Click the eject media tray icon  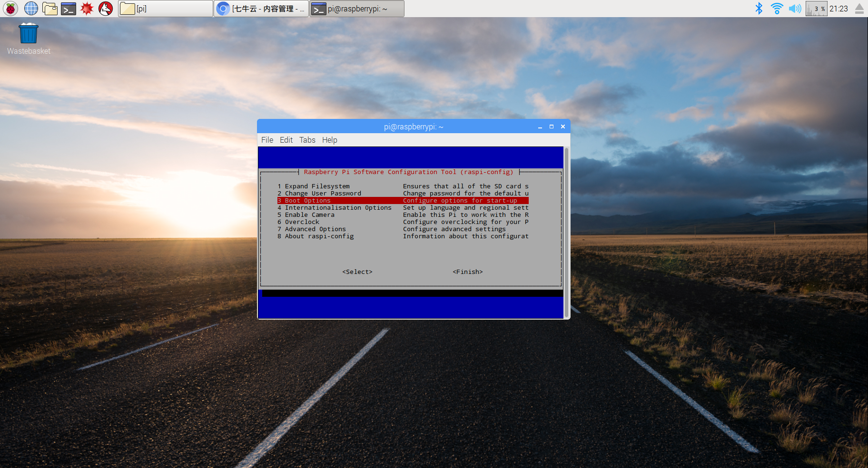point(859,9)
